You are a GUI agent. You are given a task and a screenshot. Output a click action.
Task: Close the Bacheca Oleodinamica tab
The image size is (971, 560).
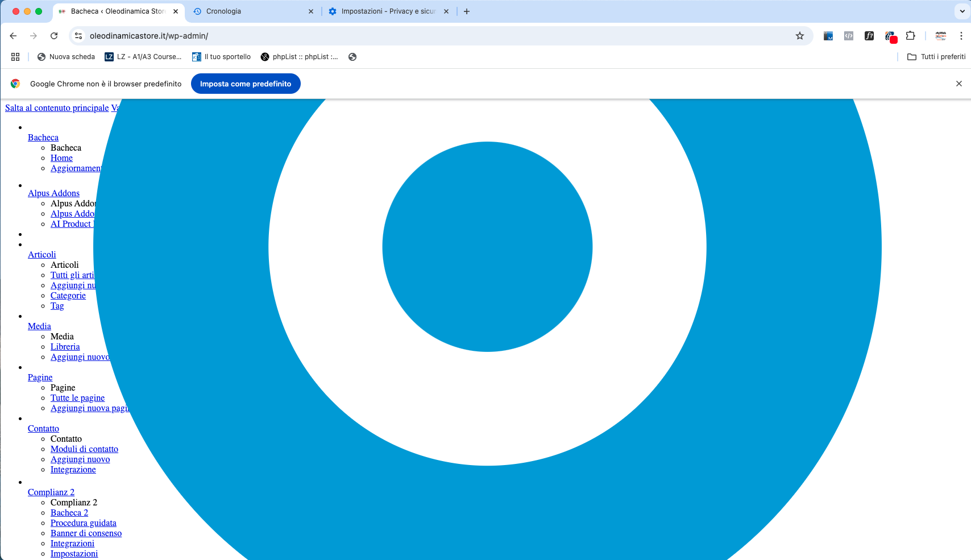pyautogui.click(x=176, y=11)
